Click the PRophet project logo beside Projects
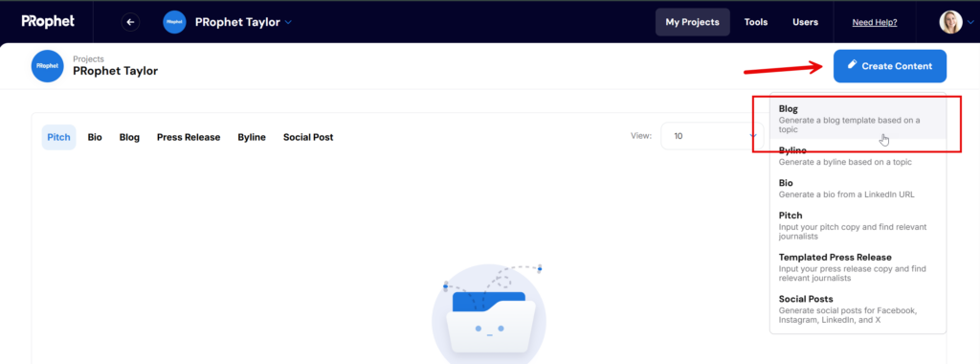980x364 pixels. 48,66
